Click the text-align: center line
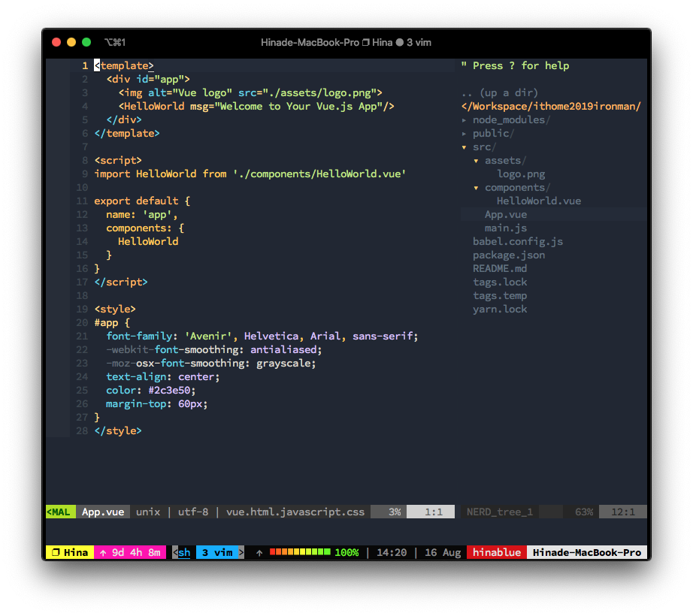693x616 pixels. click(162, 376)
